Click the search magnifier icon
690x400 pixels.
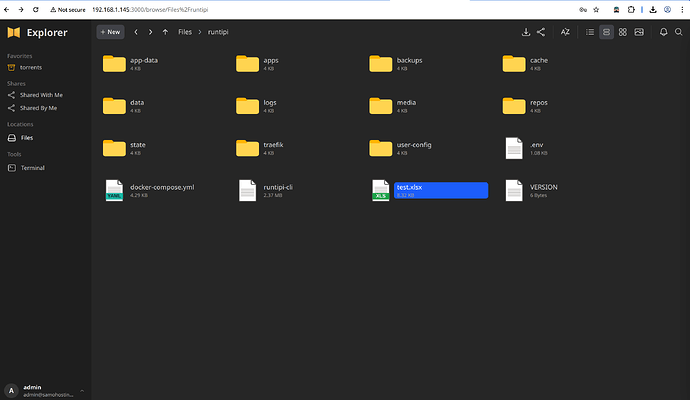[x=679, y=32]
